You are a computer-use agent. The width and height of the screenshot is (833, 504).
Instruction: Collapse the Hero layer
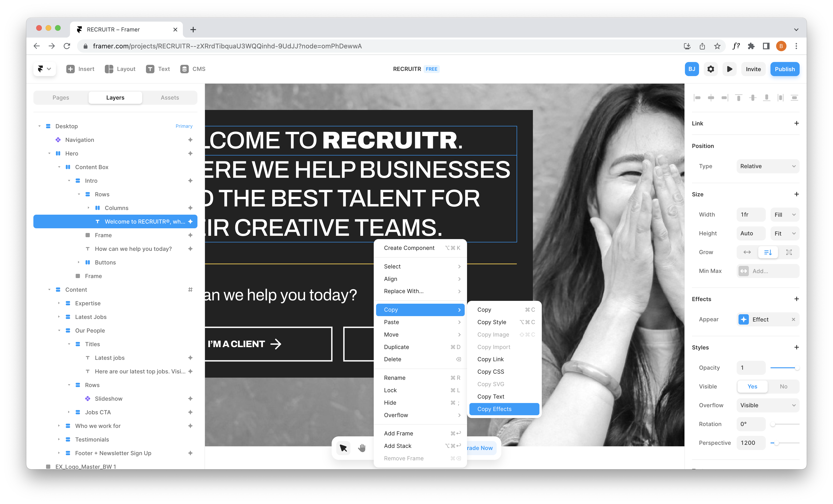pyautogui.click(x=49, y=153)
